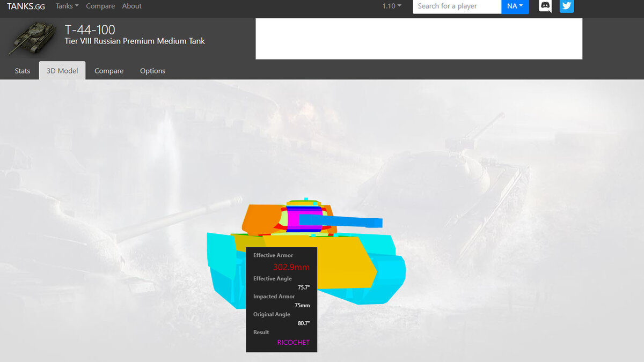Click the Tier VIII Russian Premium Medium Tank subtitle
This screenshot has width=644, height=362.
tap(135, 41)
